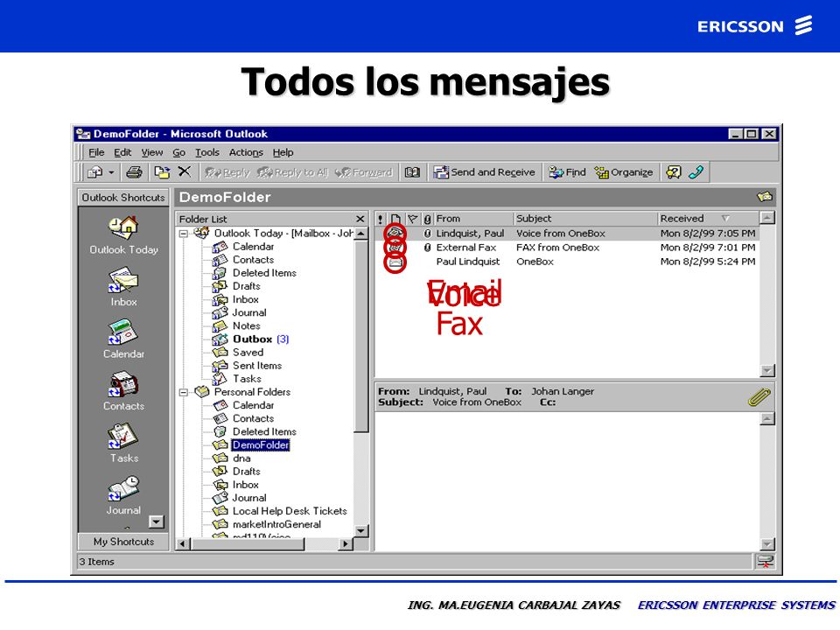Select DemoFolder in Personal Folders
This screenshot has height=630, width=840.
[261, 444]
